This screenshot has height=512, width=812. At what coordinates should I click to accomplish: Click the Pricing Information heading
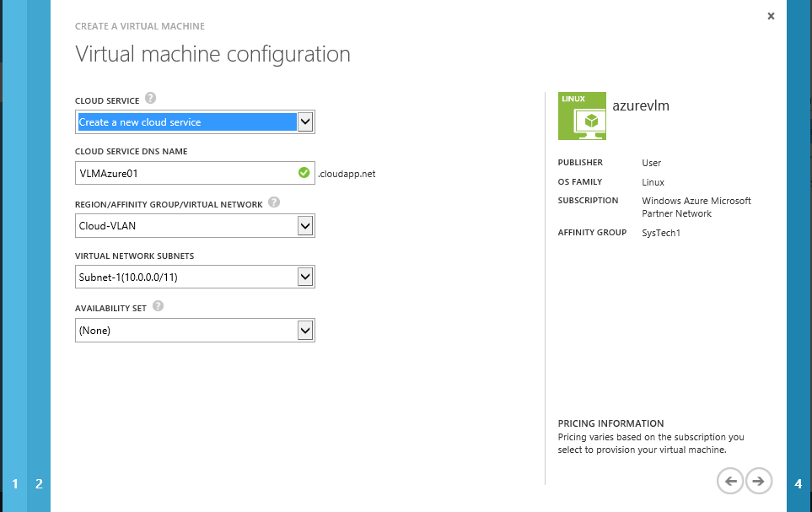point(610,423)
